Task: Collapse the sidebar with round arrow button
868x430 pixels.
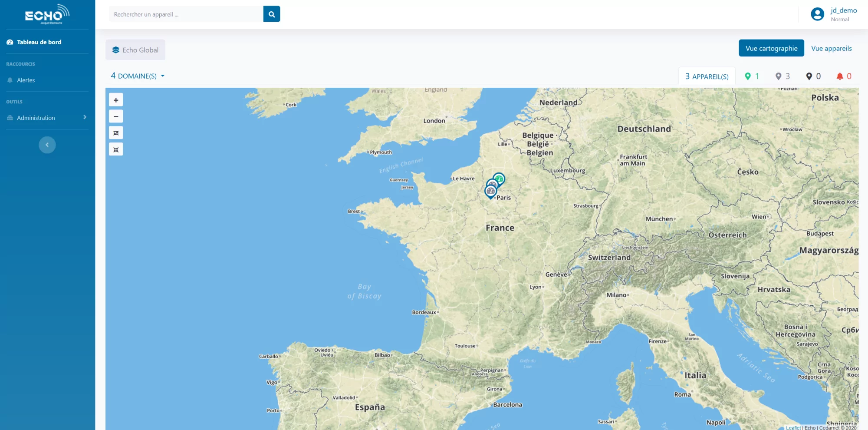Action: pos(47,145)
